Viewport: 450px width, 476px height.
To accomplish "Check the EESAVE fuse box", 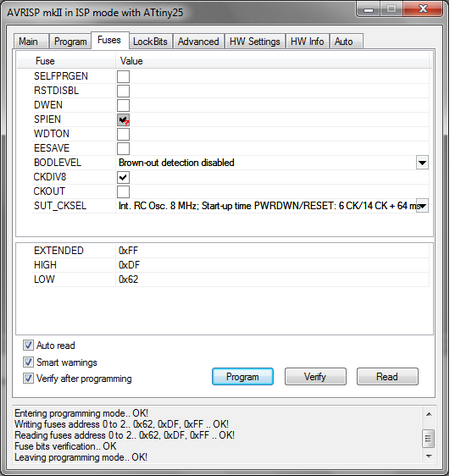I will coord(123,148).
